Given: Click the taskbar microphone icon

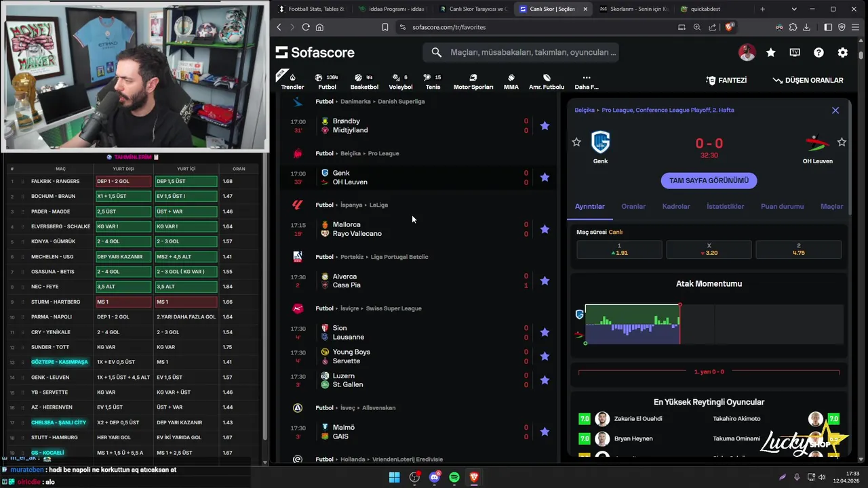Looking at the screenshot, I should pos(797,477).
